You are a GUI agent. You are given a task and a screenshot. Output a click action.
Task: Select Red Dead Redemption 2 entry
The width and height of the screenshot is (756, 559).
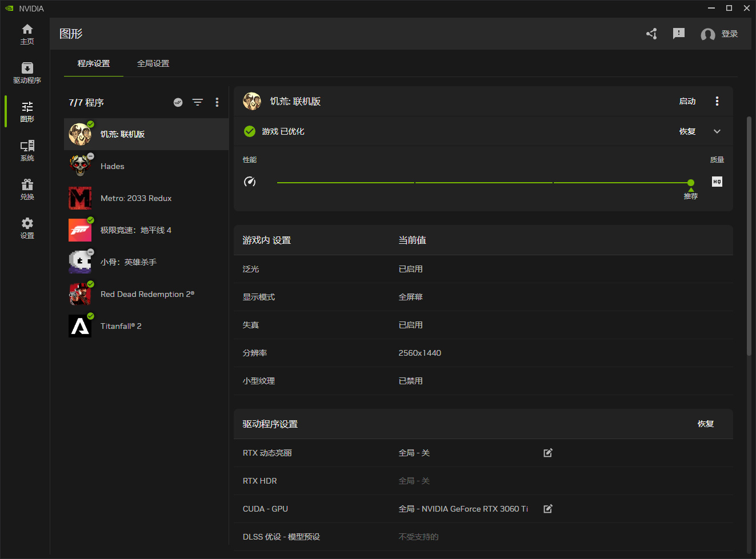[146, 294]
